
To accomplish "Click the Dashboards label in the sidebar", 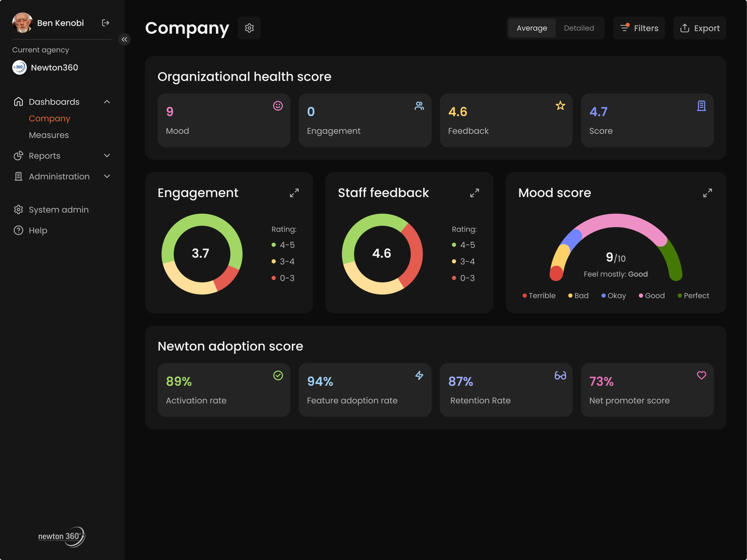I will click(54, 102).
